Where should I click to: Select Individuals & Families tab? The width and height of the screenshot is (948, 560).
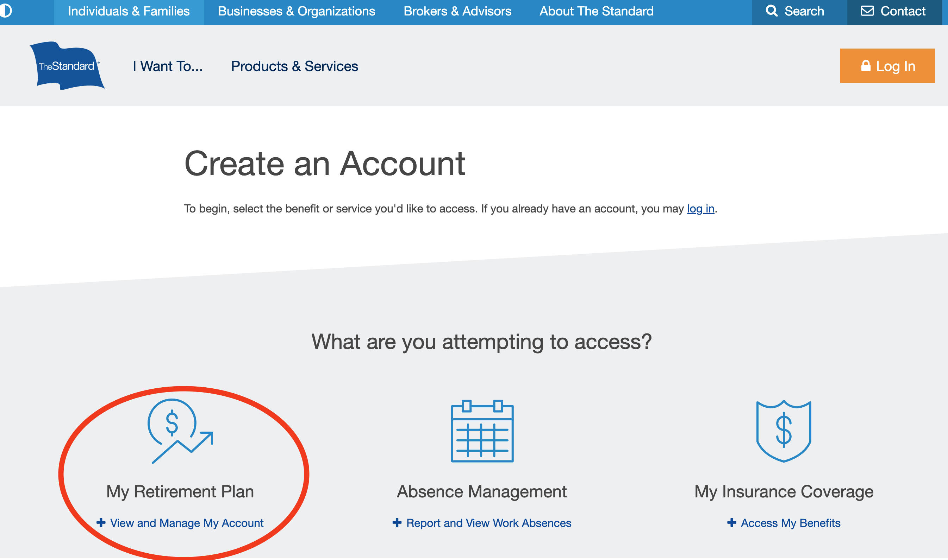129,11
